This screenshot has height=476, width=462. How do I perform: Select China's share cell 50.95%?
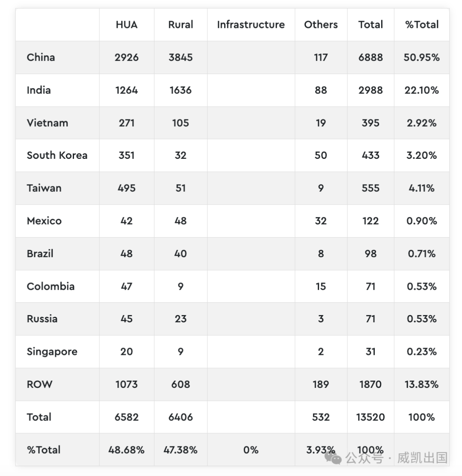(x=421, y=57)
